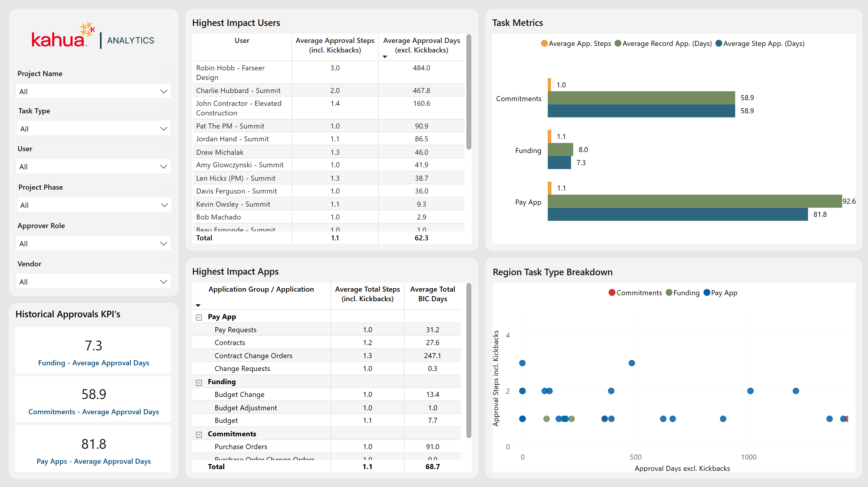Click the green Funding legend marker in scatter chart
The image size is (868, 487).
click(x=669, y=292)
